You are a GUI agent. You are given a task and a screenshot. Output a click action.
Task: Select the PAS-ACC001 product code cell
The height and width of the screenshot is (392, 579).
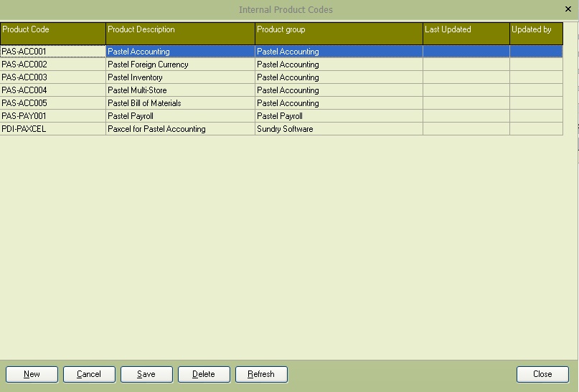click(x=53, y=52)
